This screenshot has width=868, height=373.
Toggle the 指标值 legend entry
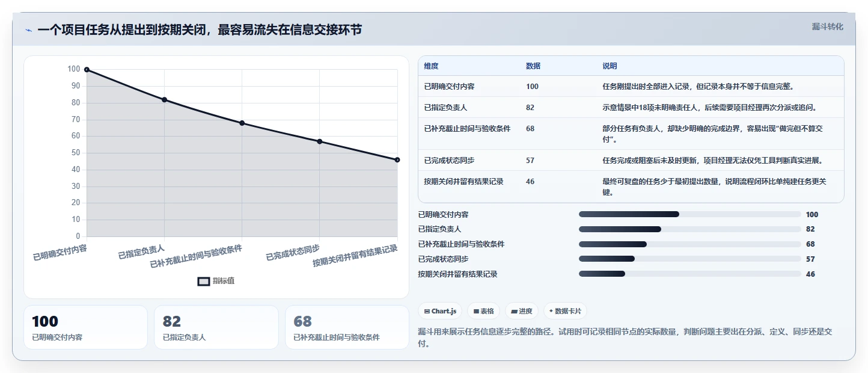(x=216, y=281)
